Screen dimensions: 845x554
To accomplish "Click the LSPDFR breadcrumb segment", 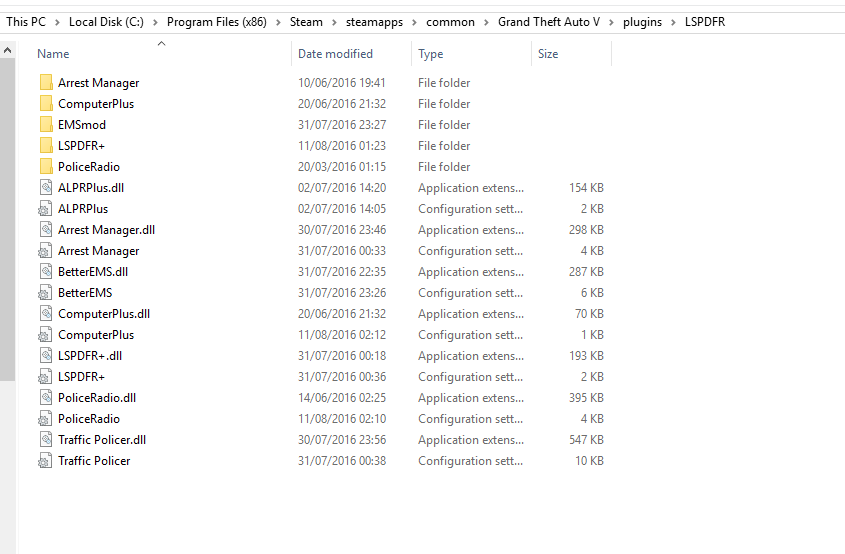I will point(705,22).
